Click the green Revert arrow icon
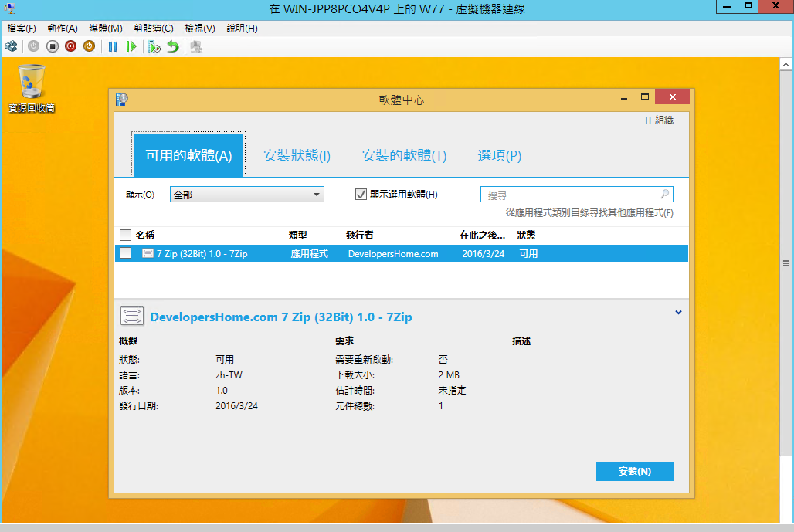This screenshot has height=532, width=794. click(173, 46)
